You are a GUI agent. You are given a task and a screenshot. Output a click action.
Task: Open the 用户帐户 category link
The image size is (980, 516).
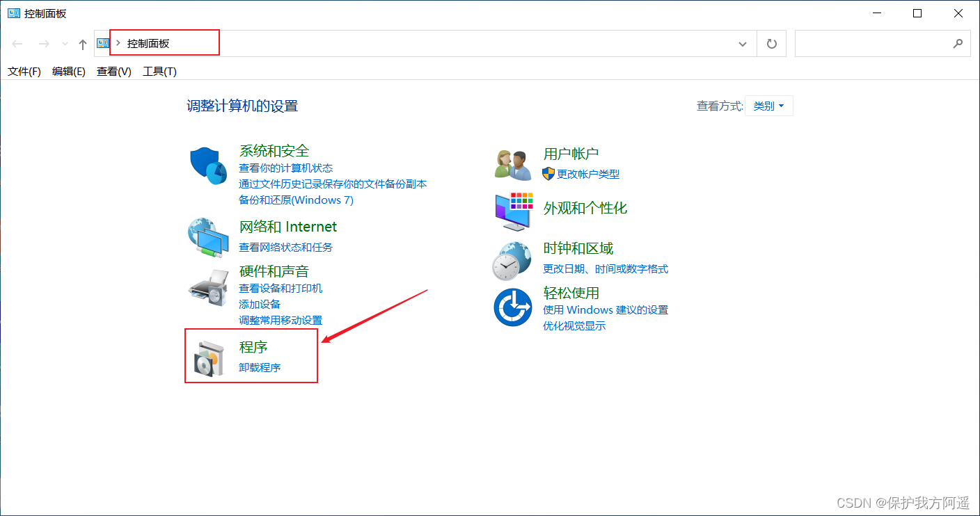coord(571,154)
